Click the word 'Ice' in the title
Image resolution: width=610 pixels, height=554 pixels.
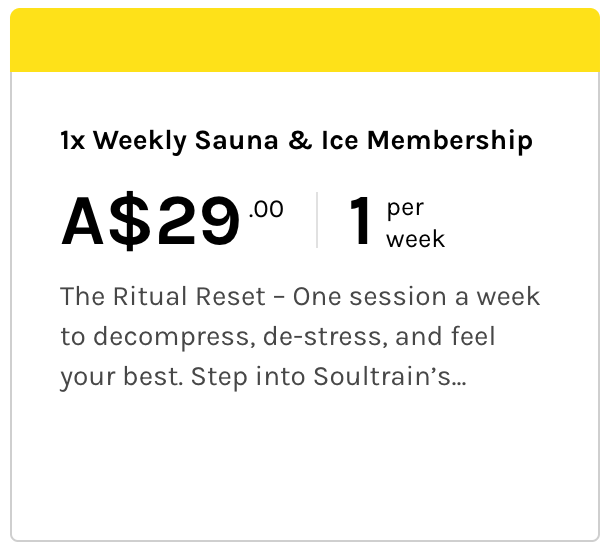pyautogui.click(x=340, y=140)
